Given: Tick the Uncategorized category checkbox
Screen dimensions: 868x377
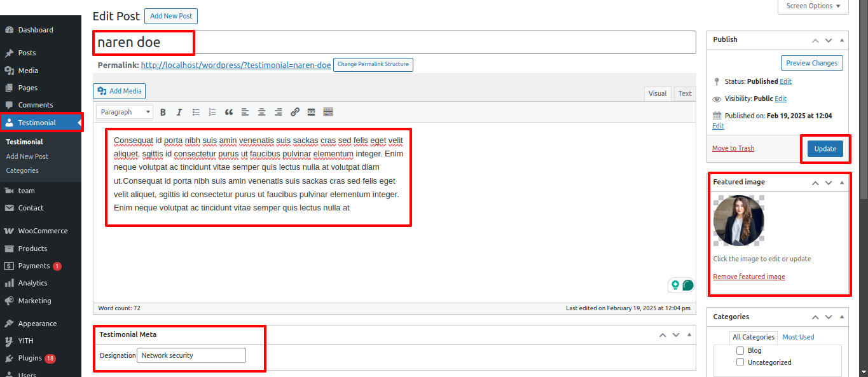Looking at the screenshot, I should click(x=740, y=362).
